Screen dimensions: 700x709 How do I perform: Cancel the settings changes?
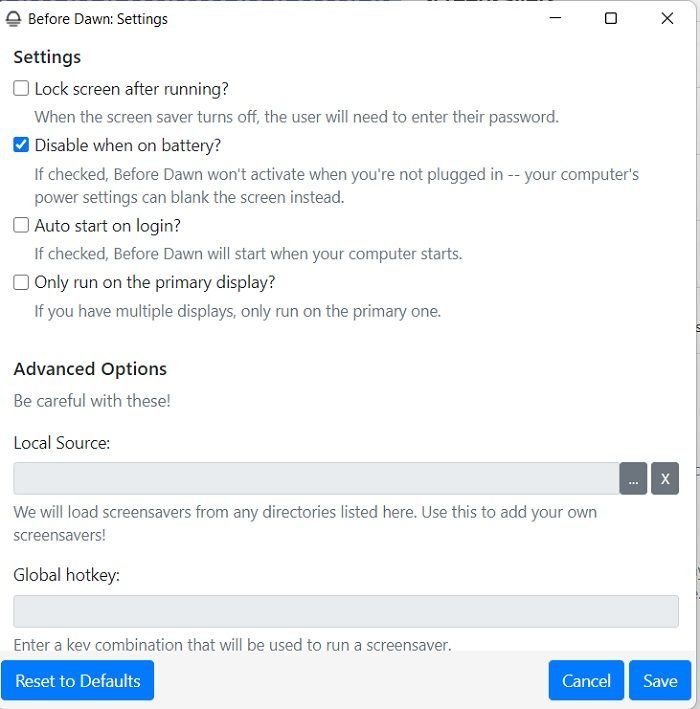tap(586, 681)
